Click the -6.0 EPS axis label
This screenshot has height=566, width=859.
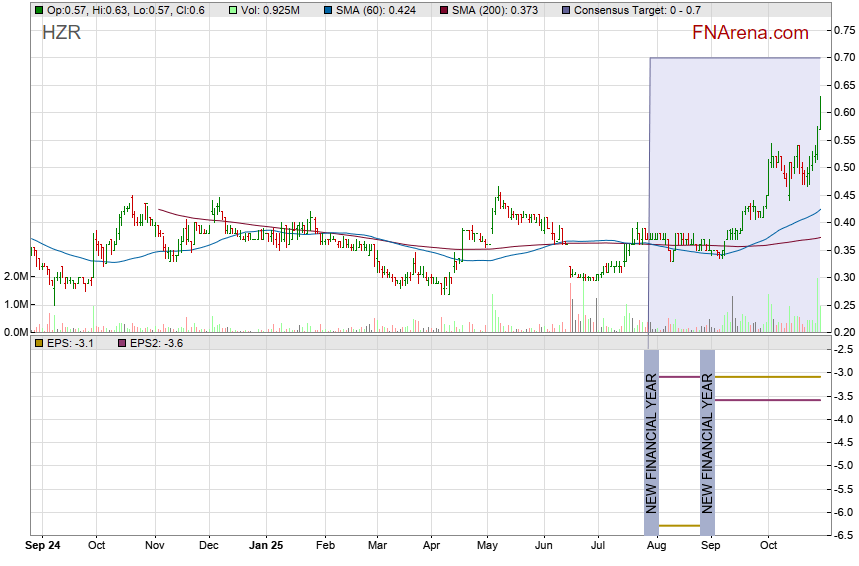pos(841,512)
